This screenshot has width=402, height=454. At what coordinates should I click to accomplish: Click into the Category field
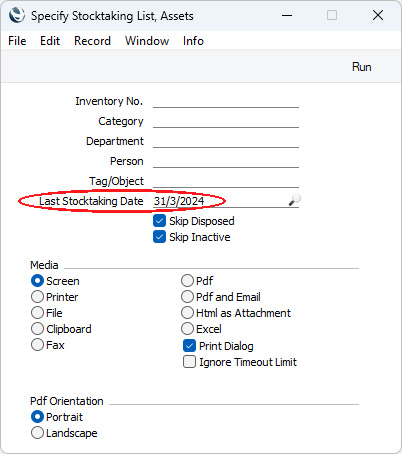226,121
